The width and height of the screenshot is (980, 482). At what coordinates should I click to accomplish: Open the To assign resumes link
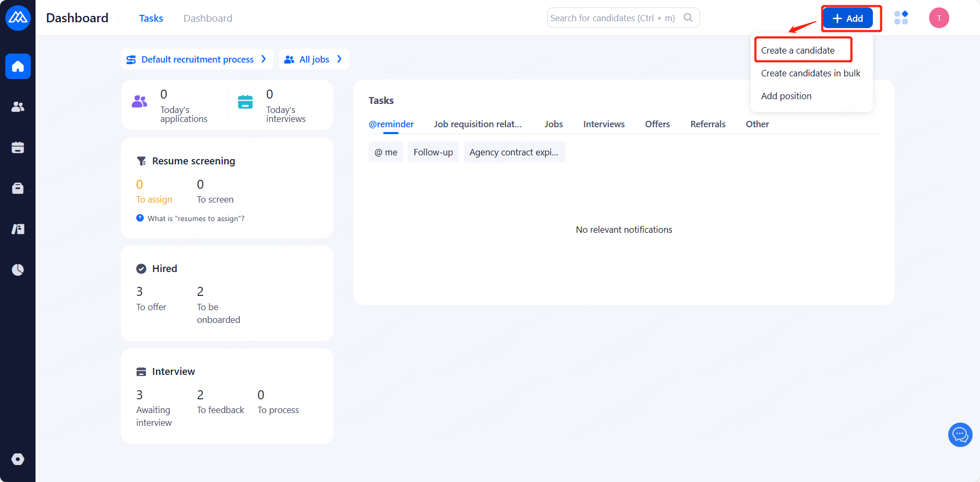click(x=154, y=199)
